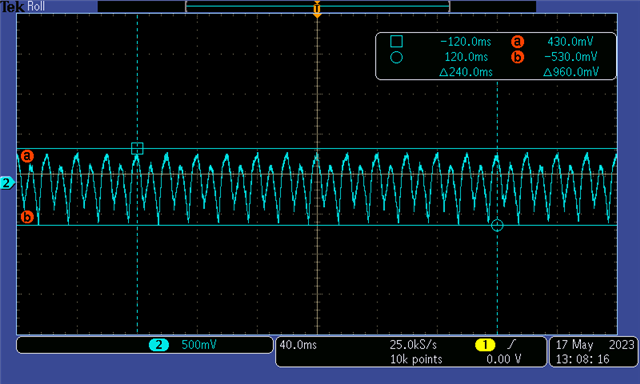The image size is (640, 384).
Task: Click the Tek logo
Action: [12, 6]
